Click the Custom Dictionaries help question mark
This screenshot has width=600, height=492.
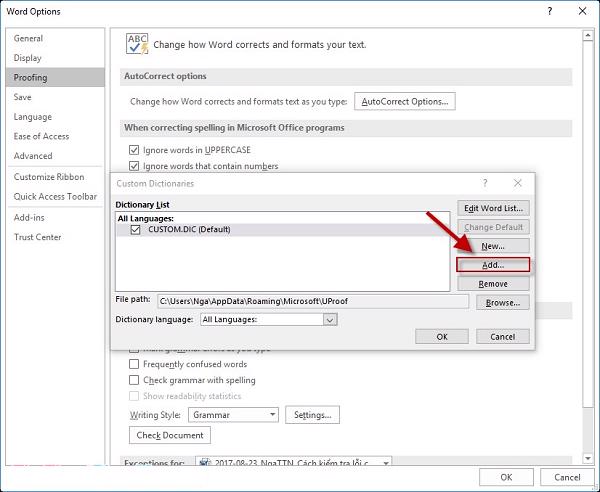(485, 184)
